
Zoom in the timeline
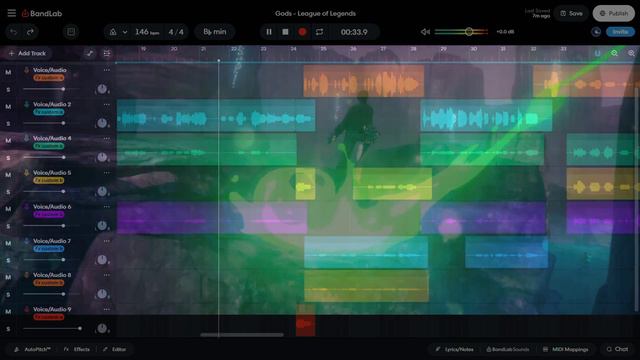(631, 53)
